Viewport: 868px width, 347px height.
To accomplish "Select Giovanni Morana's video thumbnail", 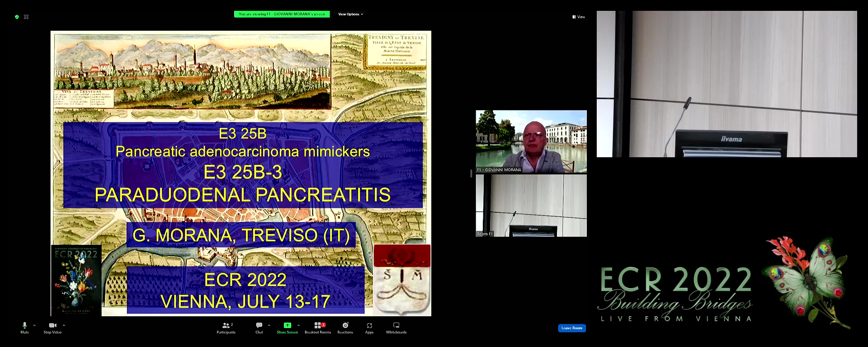I will (x=531, y=141).
